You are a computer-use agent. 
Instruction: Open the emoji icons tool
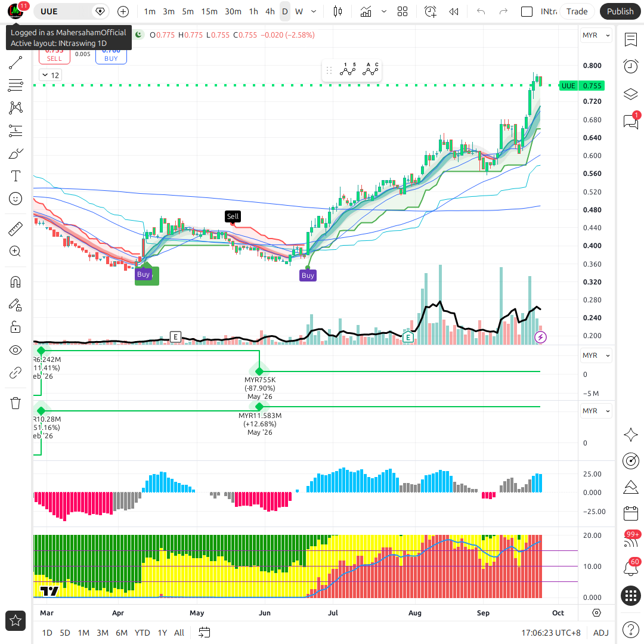[16, 199]
